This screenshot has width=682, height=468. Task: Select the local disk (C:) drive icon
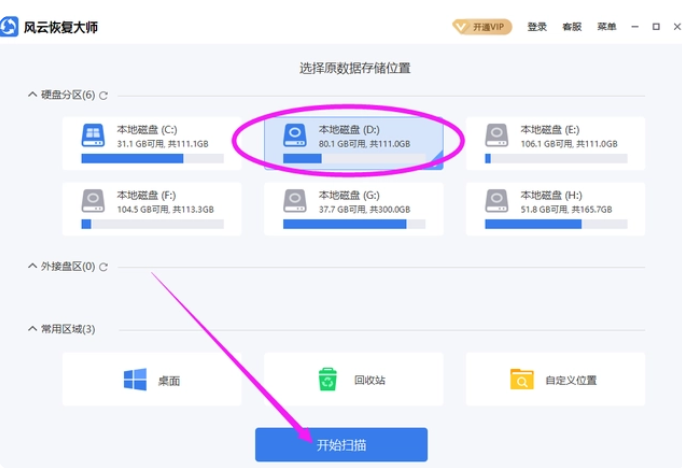[93, 136]
